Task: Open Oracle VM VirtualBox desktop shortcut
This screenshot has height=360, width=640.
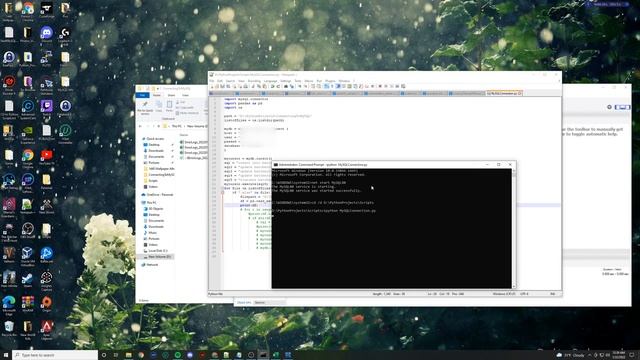Action: pos(27,256)
